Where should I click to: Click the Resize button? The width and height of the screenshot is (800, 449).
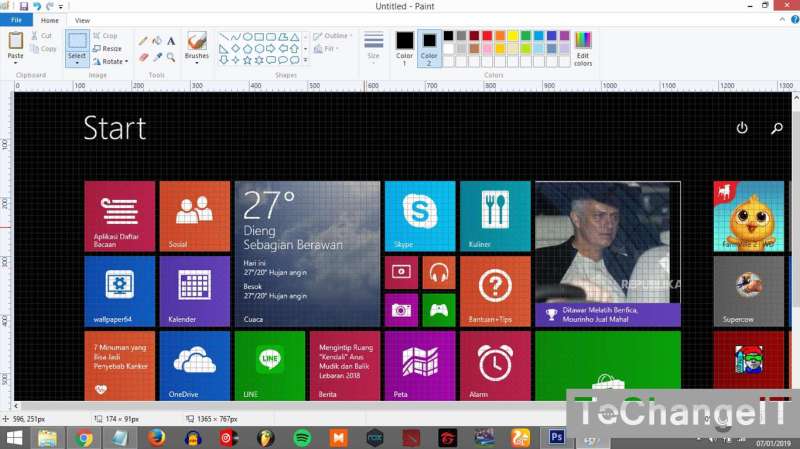(107, 48)
